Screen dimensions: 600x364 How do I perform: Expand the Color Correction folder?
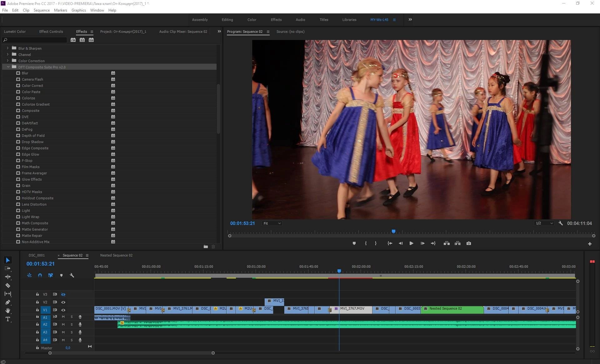click(x=7, y=61)
